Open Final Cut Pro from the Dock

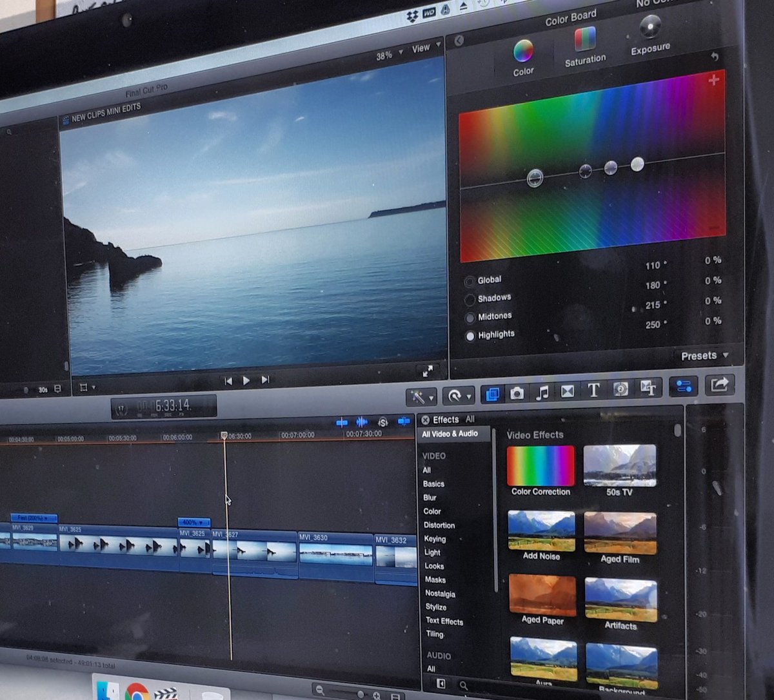pyautogui.click(x=166, y=694)
